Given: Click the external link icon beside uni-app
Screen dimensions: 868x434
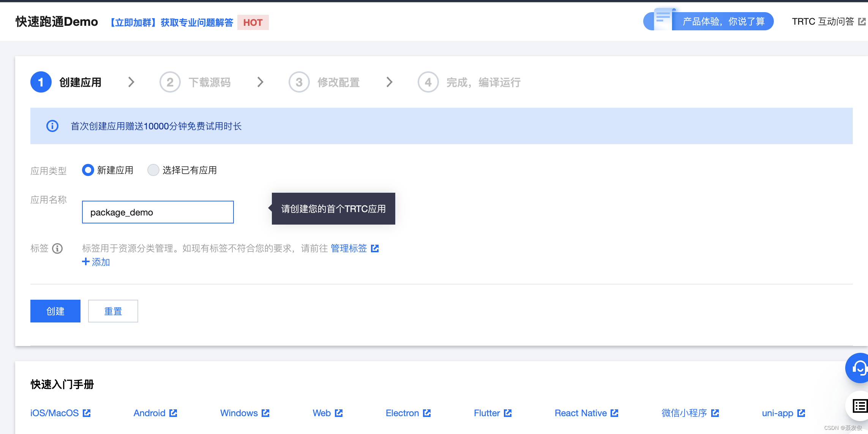Looking at the screenshot, I should (x=801, y=413).
